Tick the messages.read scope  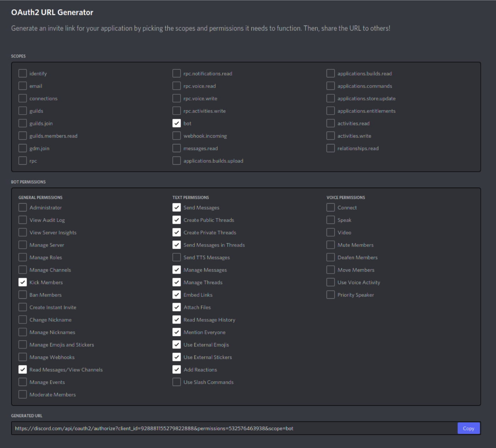[x=177, y=148]
